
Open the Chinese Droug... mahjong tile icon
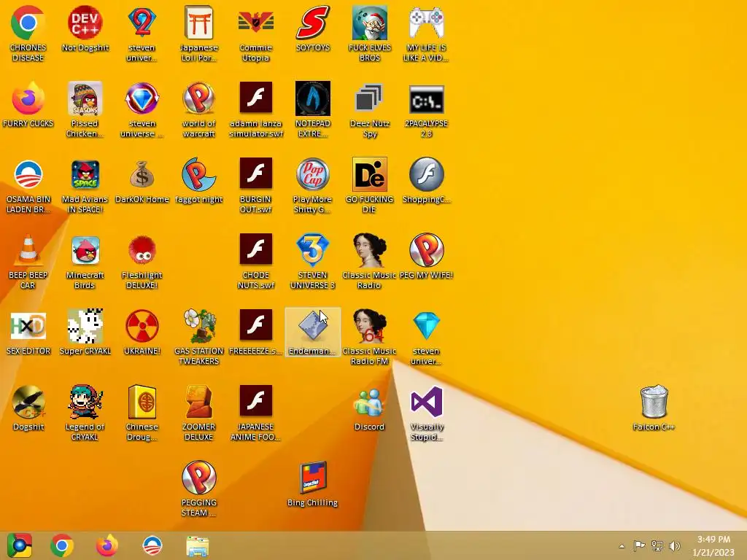[142, 402]
